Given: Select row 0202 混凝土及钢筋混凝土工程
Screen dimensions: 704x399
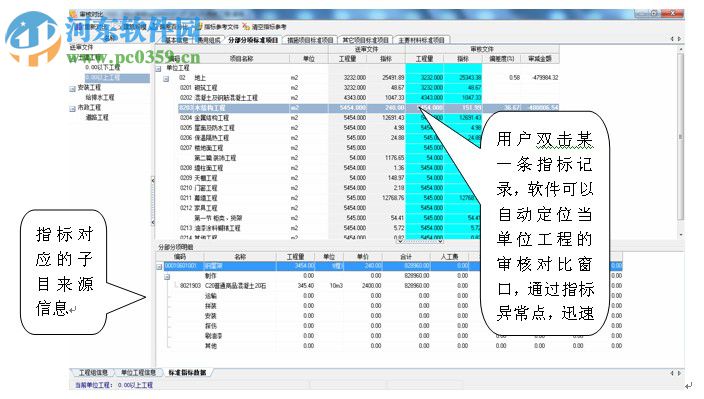Looking at the screenshot, I should tap(368, 98).
